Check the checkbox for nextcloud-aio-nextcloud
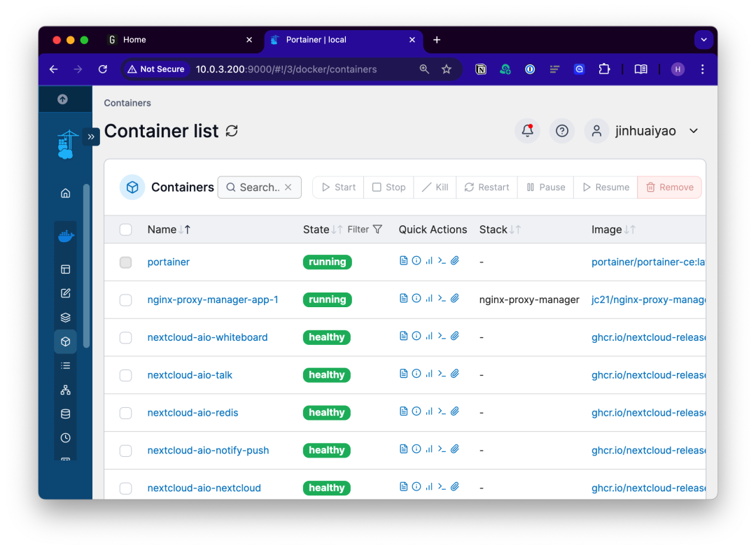Image resolution: width=756 pixels, height=550 pixels. point(125,488)
